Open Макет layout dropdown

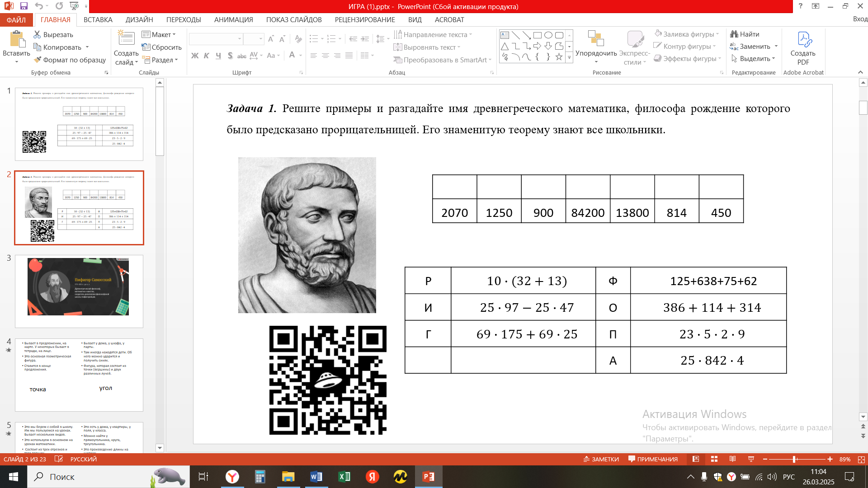(159, 35)
